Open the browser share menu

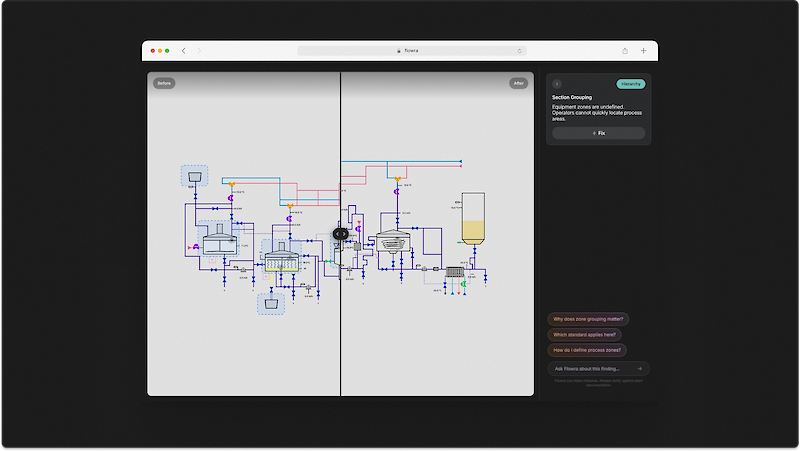tap(625, 51)
